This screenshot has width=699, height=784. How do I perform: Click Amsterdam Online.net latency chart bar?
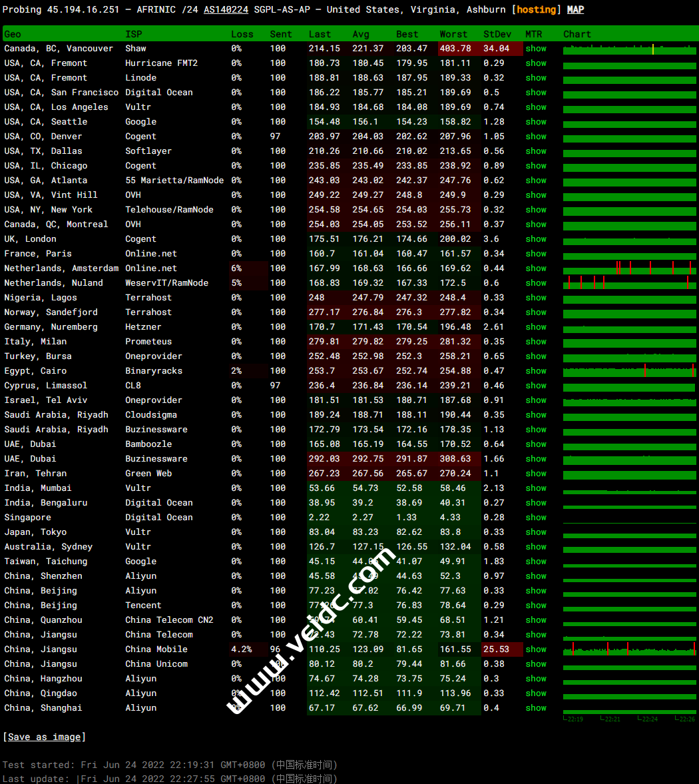coord(629,268)
